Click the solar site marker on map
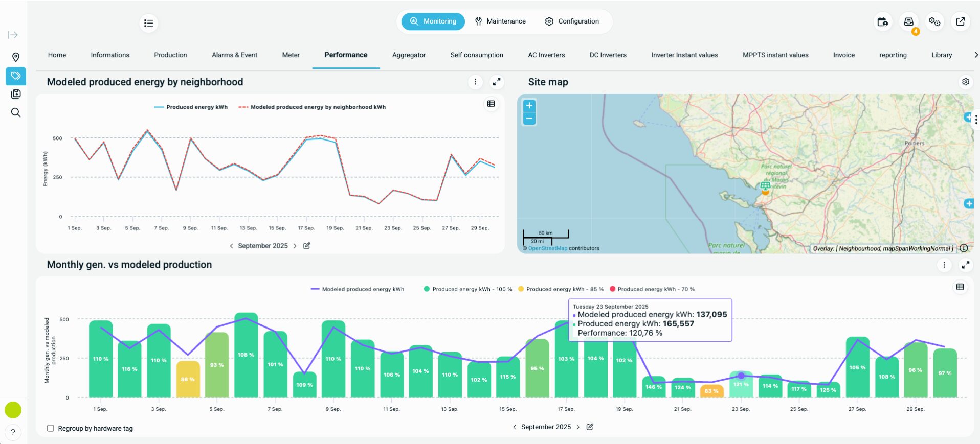This screenshot has height=444, width=980. coord(765,187)
